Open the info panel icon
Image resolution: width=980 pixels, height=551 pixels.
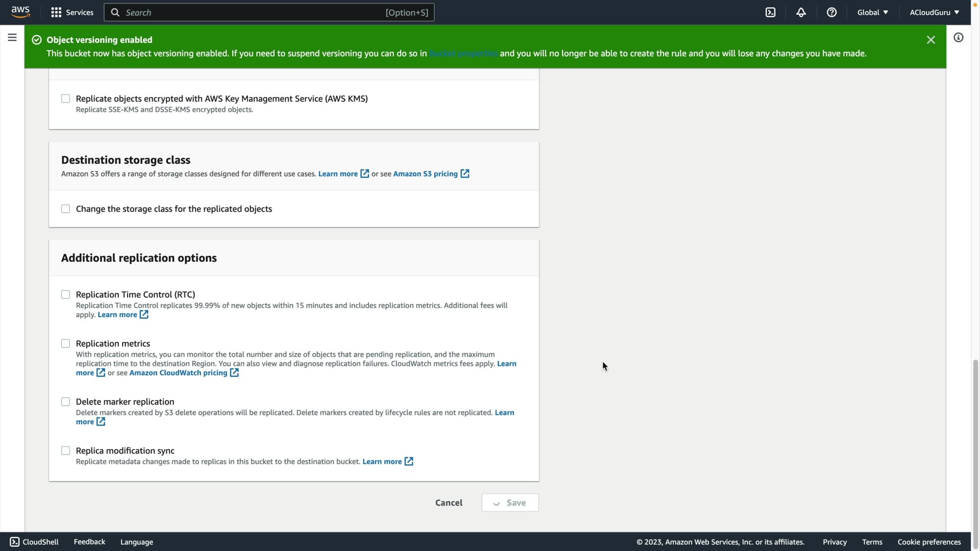(958, 37)
